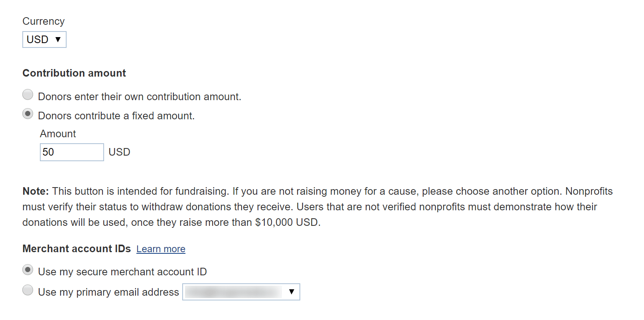
Task: Open the Learn more link
Action: tap(161, 249)
